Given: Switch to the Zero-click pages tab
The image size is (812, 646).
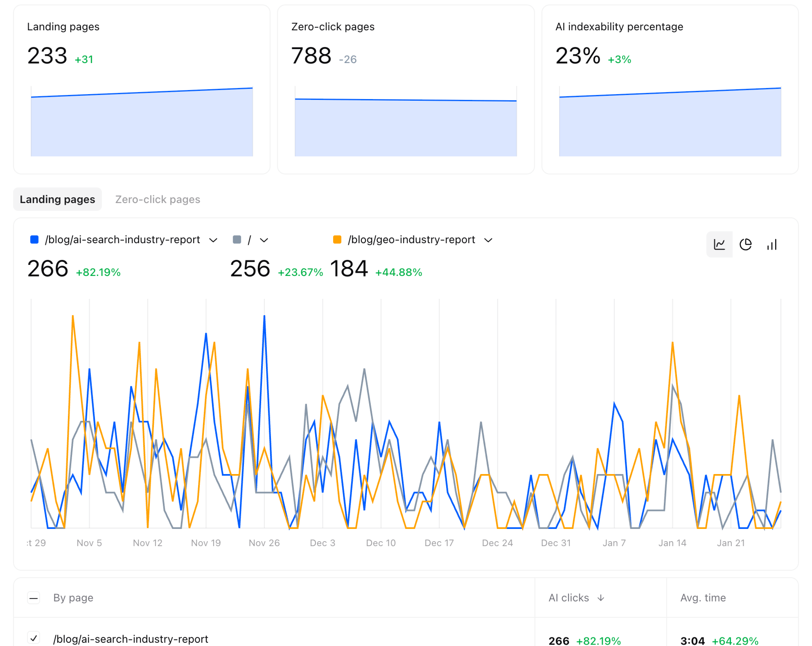Looking at the screenshot, I should pos(157,199).
